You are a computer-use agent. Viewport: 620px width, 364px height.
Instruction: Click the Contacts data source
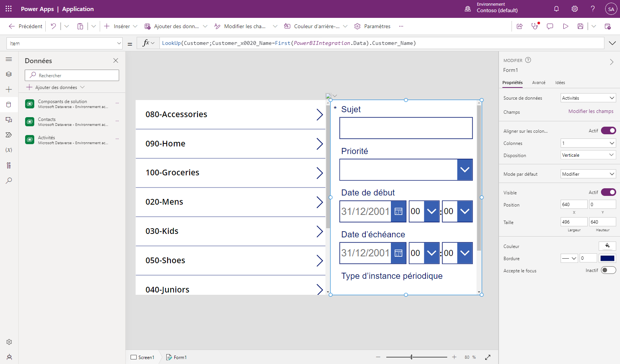tap(72, 122)
